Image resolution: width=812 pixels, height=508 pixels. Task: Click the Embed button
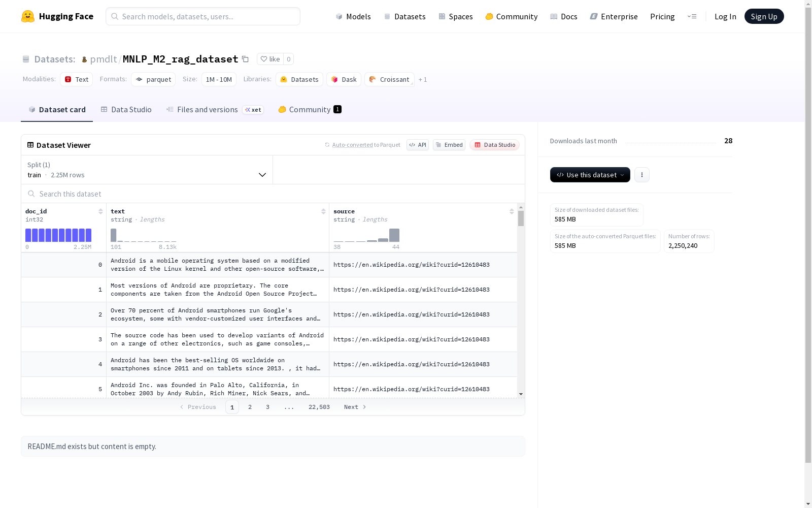pos(449,145)
